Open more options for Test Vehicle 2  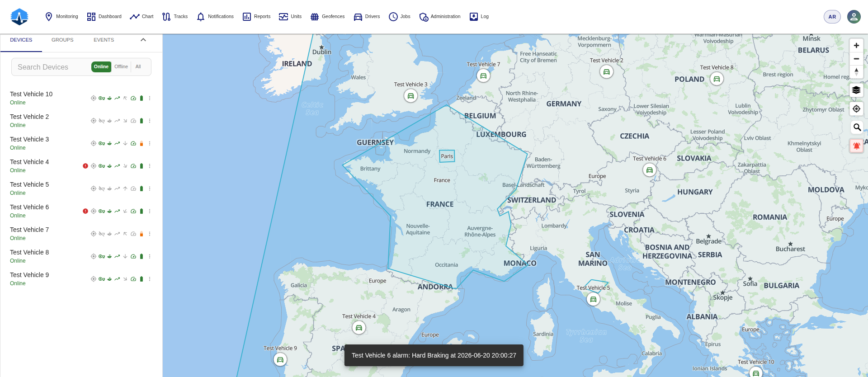point(150,121)
